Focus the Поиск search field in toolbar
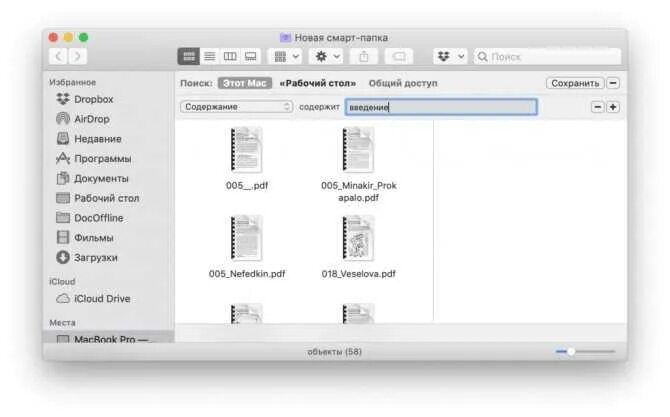Viewport: 670px width, 417px height. tap(547, 56)
